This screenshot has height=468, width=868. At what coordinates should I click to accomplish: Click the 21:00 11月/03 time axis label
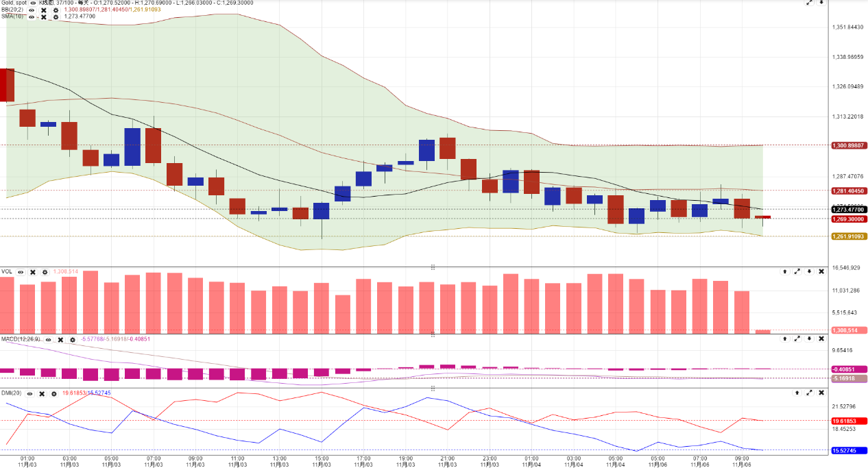point(447,461)
